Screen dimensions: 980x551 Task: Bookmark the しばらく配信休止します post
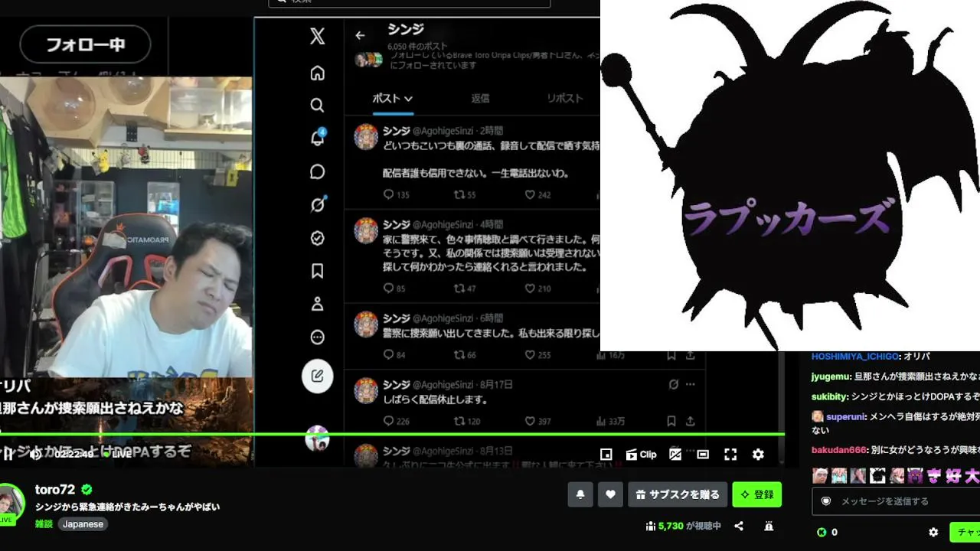671,421
